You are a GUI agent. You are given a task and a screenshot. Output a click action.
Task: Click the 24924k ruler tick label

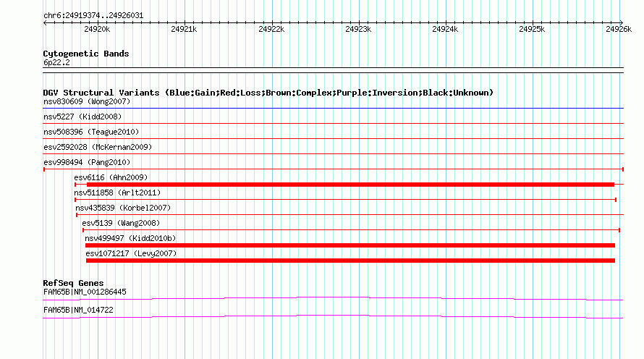coord(445,29)
